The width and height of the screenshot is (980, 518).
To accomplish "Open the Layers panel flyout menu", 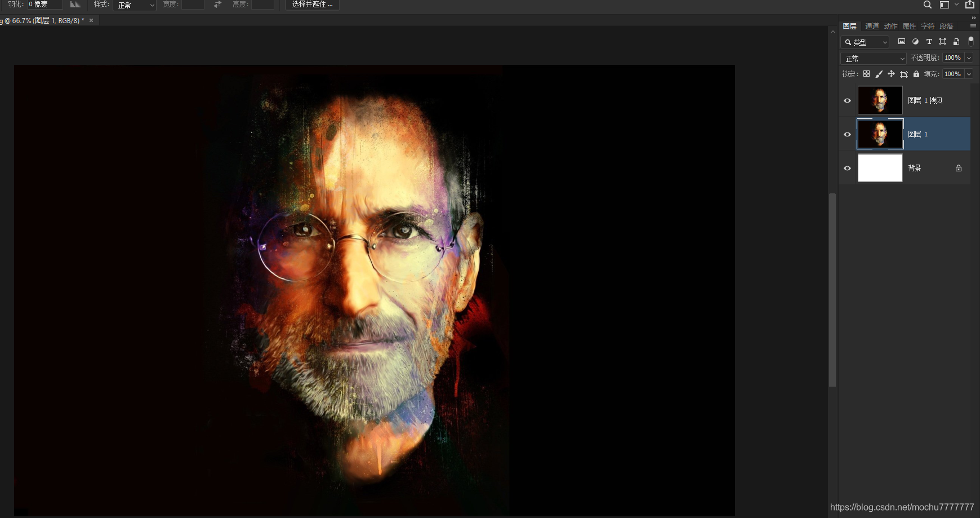I will (973, 26).
